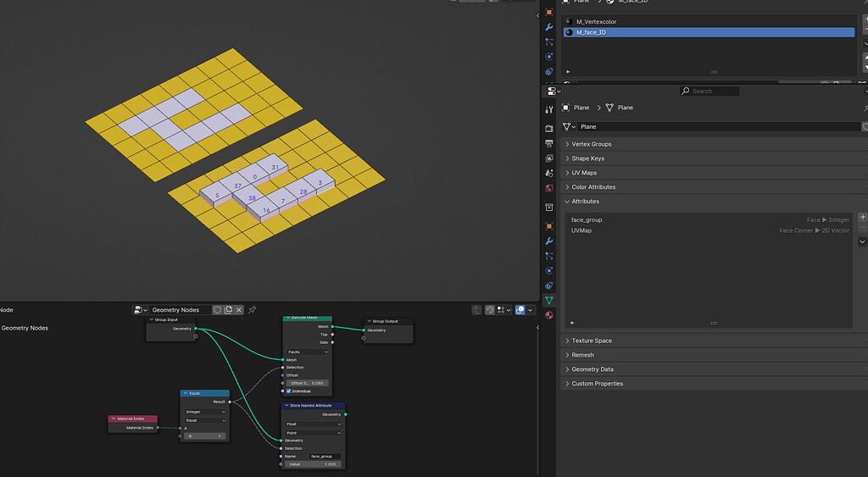Open the Collection properties tab
This screenshot has width=868, height=477.
(549, 208)
